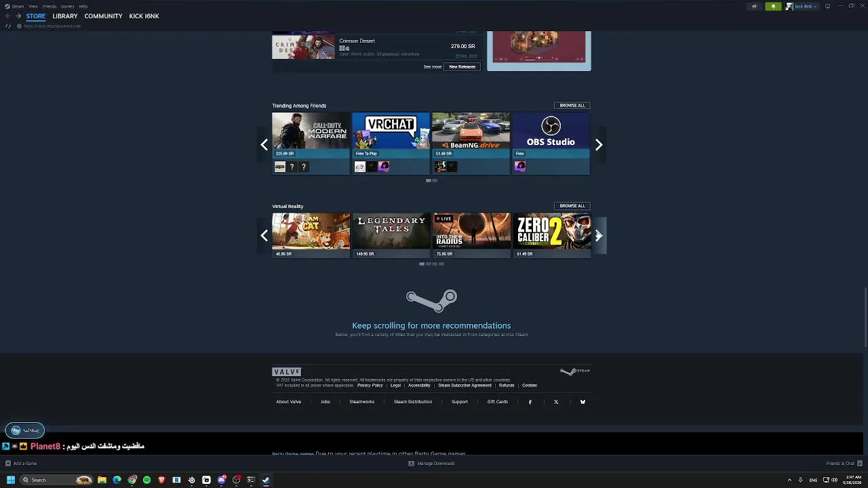This screenshot has height=488, width=868.
Task: Click the friend avatar under OBS Studio
Action: (520, 167)
